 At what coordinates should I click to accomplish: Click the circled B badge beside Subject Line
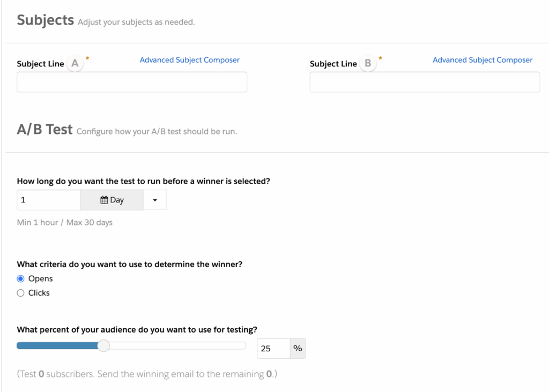368,63
